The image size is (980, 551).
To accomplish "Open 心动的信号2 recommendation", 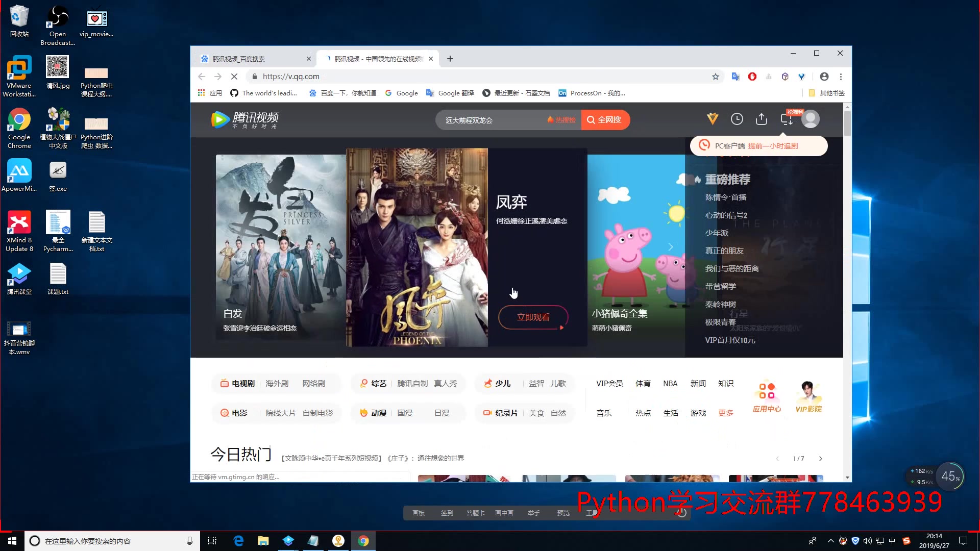I will [x=726, y=215].
